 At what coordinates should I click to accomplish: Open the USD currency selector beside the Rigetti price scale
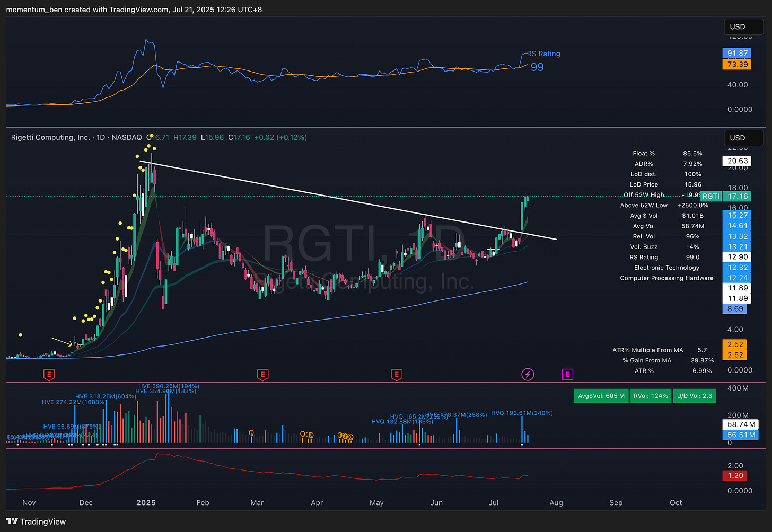click(743, 138)
